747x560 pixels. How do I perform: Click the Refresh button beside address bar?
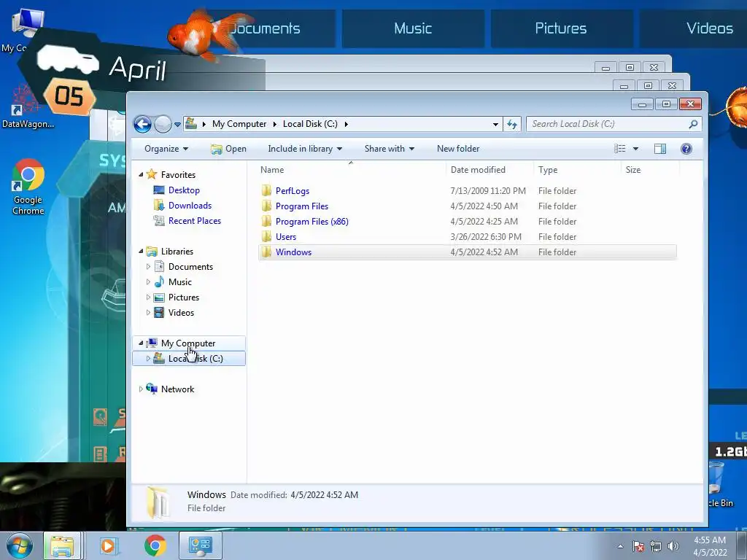[x=512, y=124]
